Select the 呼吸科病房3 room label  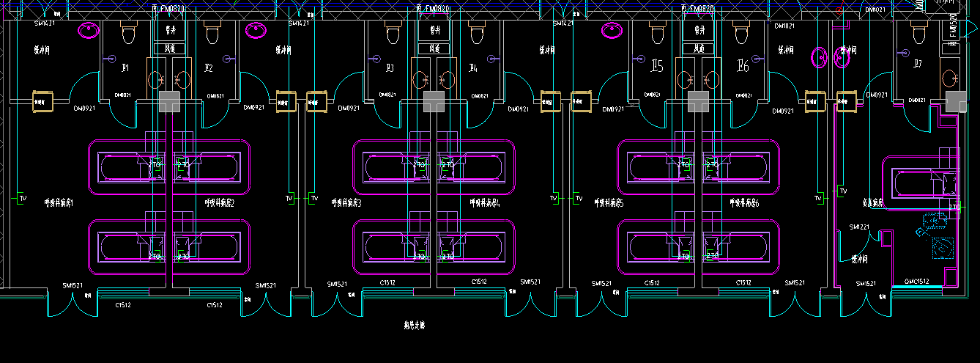pyautogui.click(x=346, y=202)
